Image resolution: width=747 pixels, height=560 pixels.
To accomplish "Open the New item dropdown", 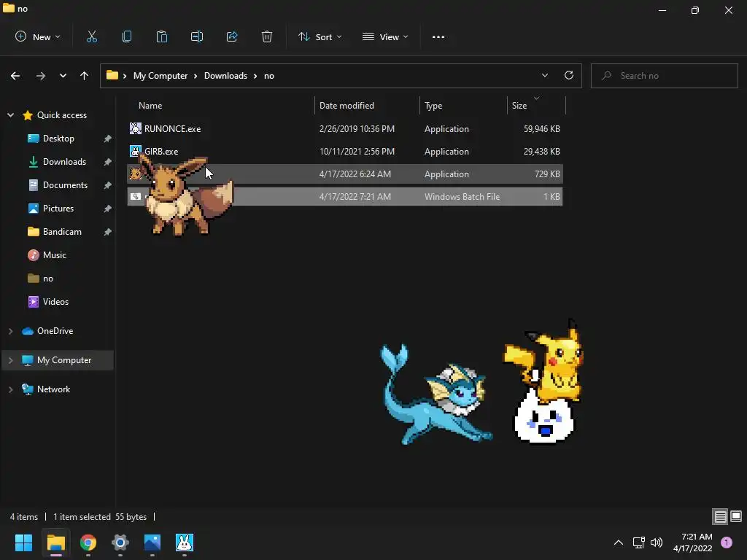I will click(38, 36).
